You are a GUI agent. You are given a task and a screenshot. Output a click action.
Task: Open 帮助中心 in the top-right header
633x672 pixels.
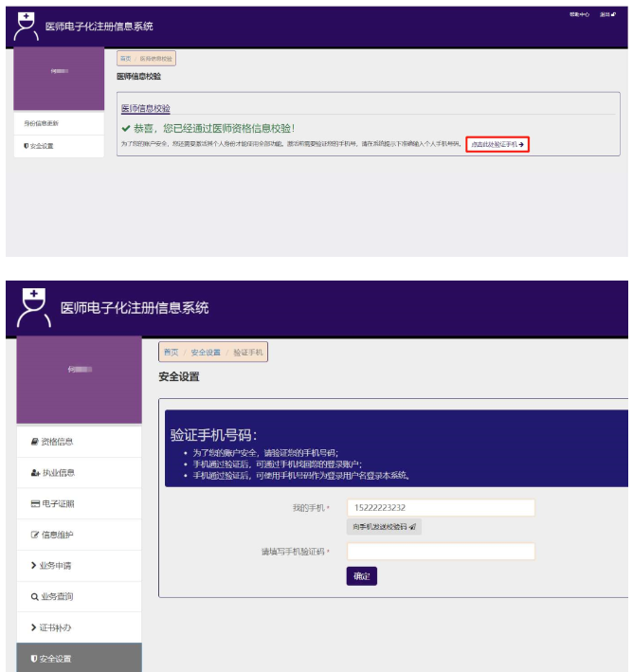[579, 14]
